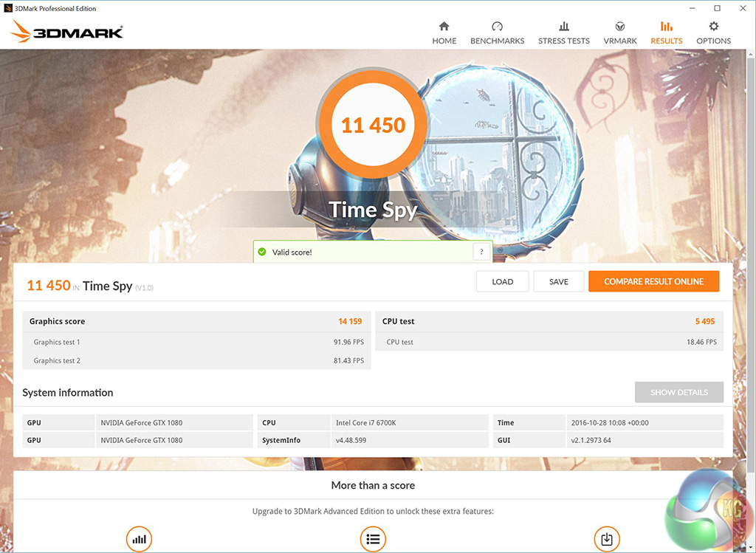Click the Home house icon
Viewport: 756px width, 553px height.
444,26
